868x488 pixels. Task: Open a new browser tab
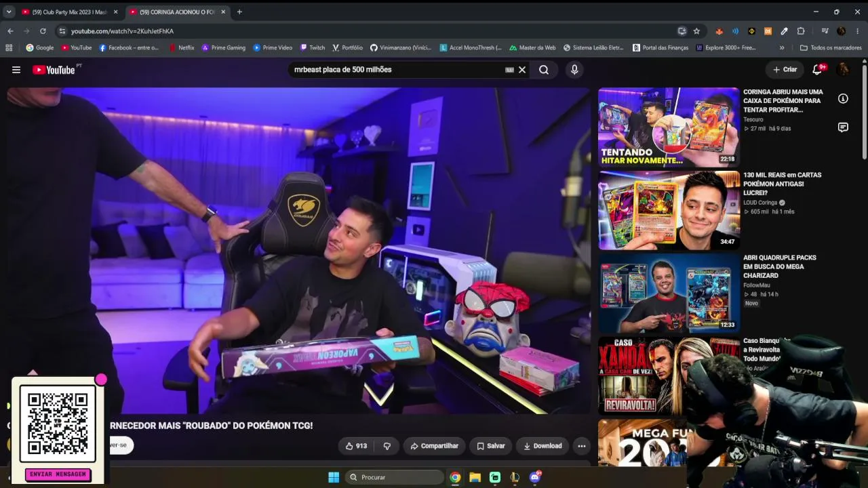(239, 12)
